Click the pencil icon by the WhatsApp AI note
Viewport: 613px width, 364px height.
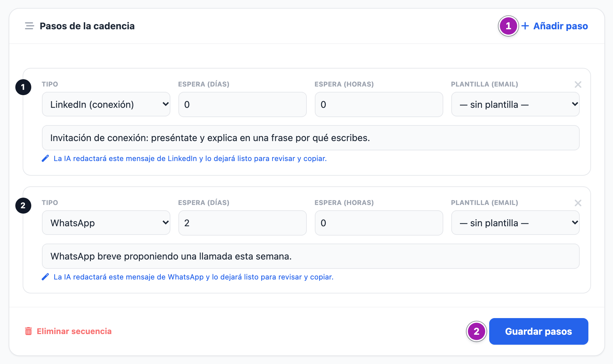(45, 277)
